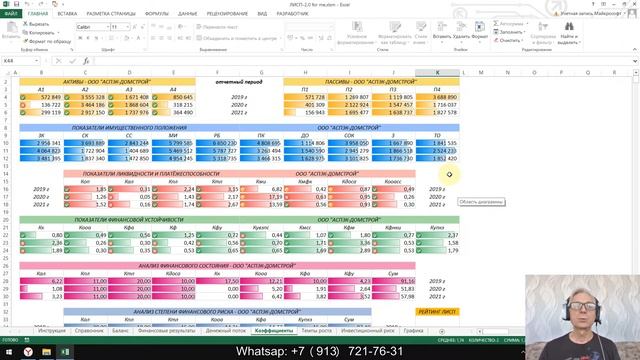Switch to the ВСТАВКА ribbon tab

[67, 14]
